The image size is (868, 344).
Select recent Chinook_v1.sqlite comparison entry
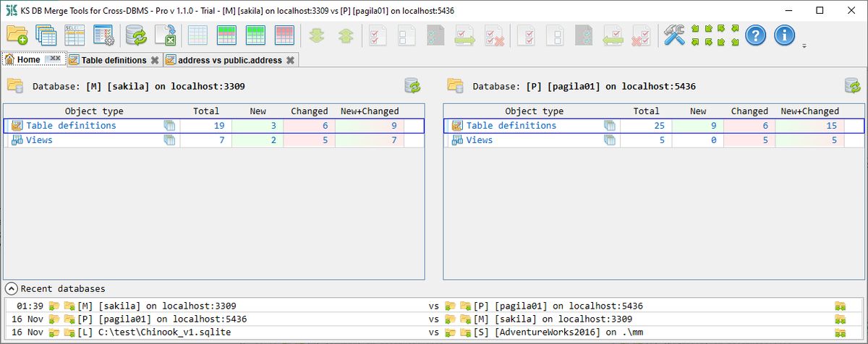[x=432, y=332]
